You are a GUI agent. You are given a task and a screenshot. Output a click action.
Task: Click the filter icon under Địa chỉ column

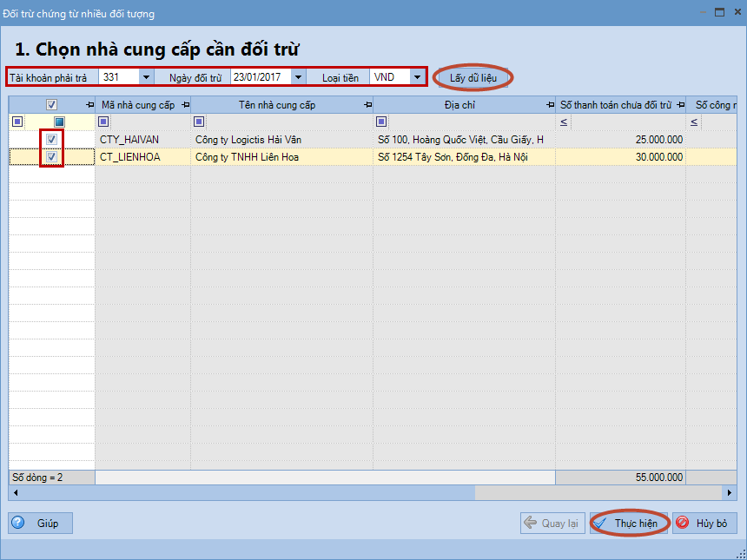[x=381, y=122]
